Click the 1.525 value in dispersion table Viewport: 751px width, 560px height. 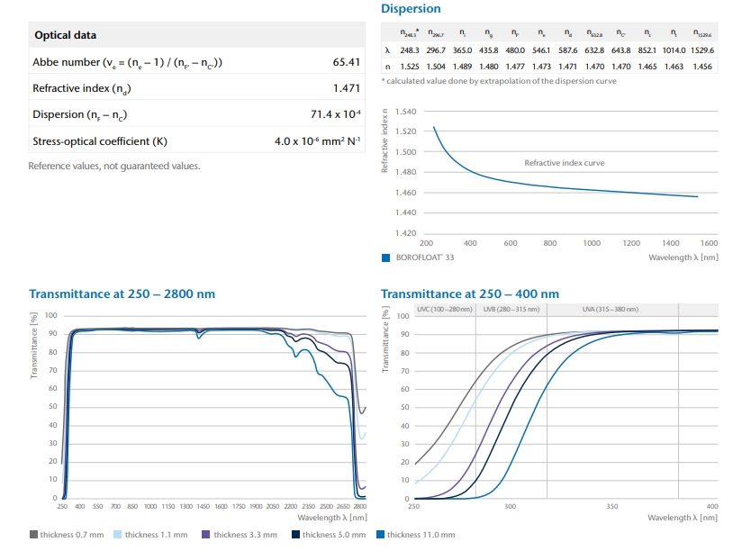(409, 66)
